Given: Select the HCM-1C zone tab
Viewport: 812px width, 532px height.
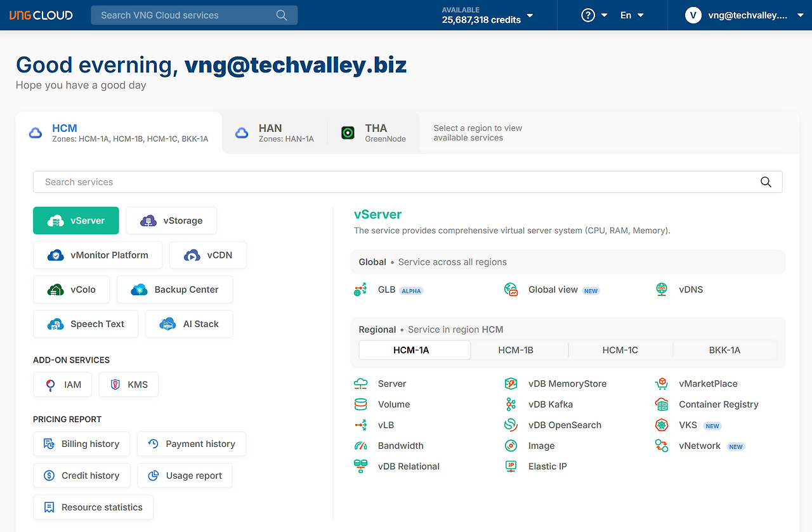Looking at the screenshot, I should click(620, 350).
